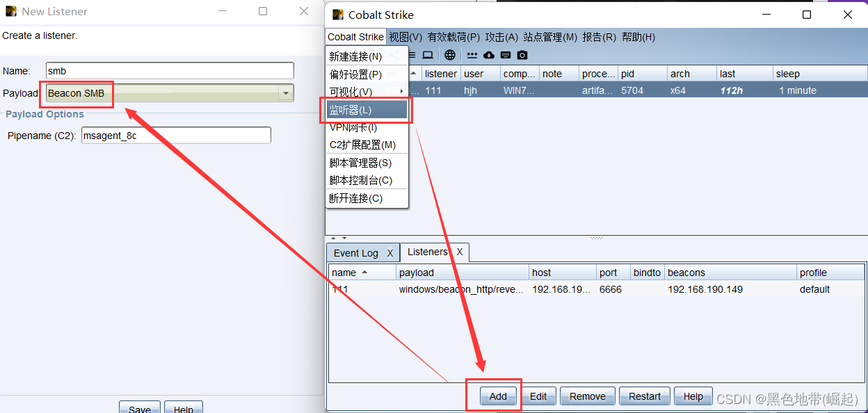Click the Cobalt Strike beacon logo icon
Viewport: 868px width, 413px height.
[x=337, y=14]
